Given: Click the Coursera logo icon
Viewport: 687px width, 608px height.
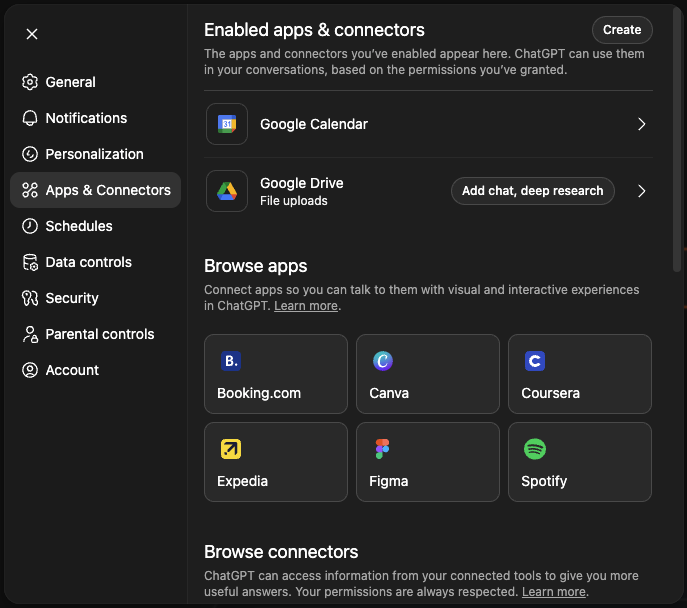Looking at the screenshot, I should click(535, 361).
